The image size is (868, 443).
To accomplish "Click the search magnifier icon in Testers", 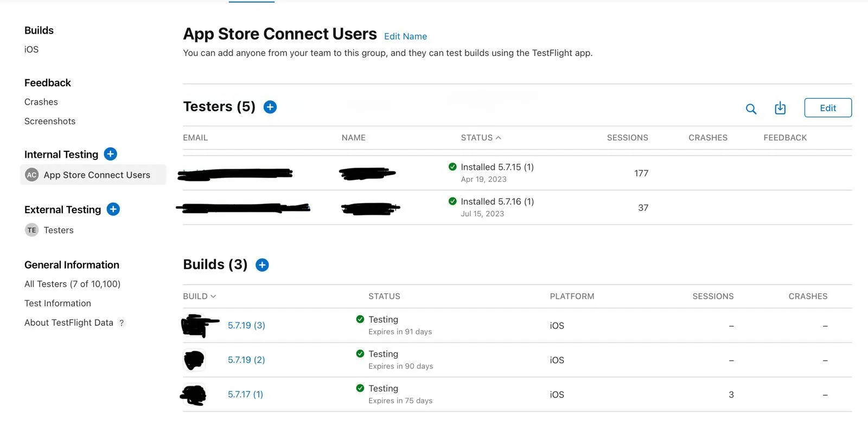I will click(x=751, y=109).
